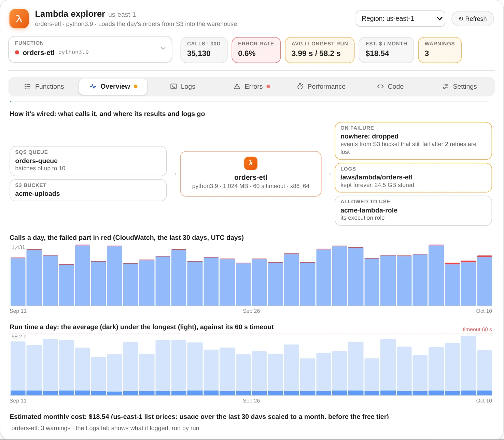Click the Error Rate 0.6% card

(256, 50)
